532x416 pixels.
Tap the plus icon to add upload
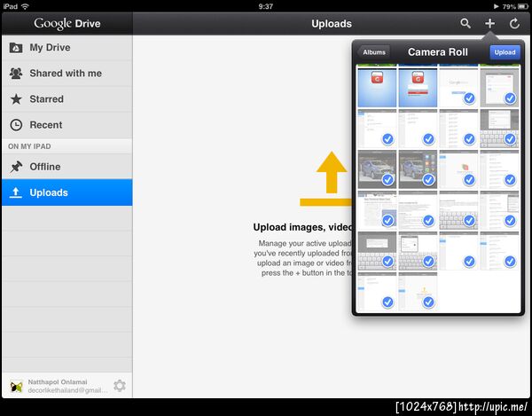[x=489, y=23]
